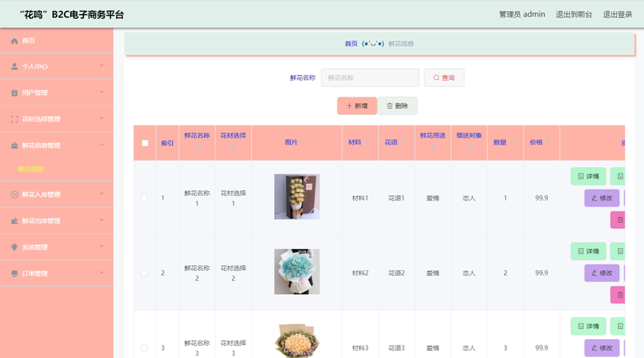Click the 系统管理 sidebar icon
The image size is (644, 358).
click(x=15, y=248)
